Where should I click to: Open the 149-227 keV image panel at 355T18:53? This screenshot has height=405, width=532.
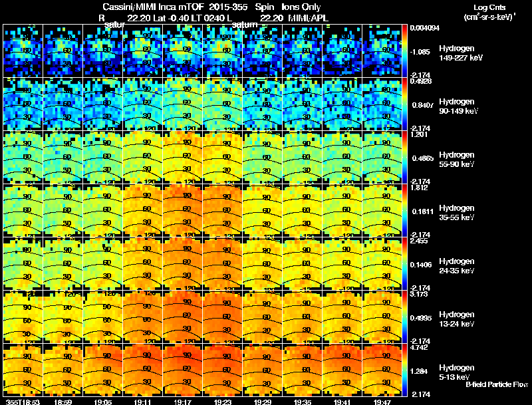(x=23, y=51)
